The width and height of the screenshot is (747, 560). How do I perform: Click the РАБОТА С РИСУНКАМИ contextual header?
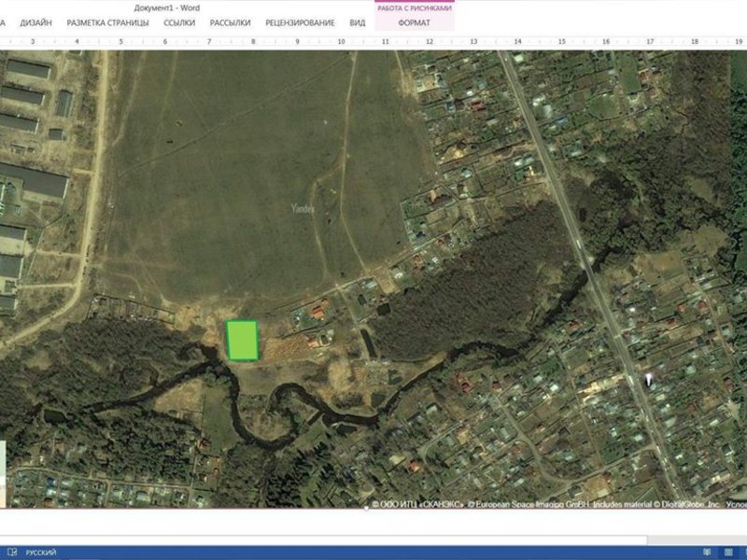pyautogui.click(x=415, y=7)
